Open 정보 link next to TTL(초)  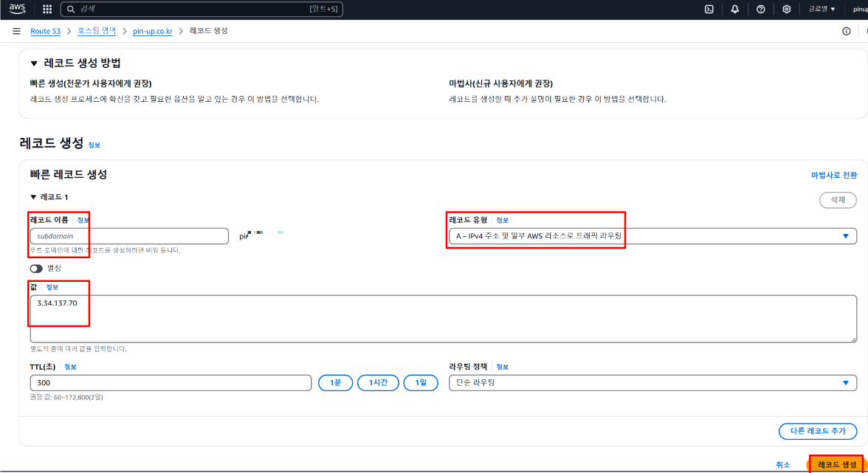click(x=70, y=367)
